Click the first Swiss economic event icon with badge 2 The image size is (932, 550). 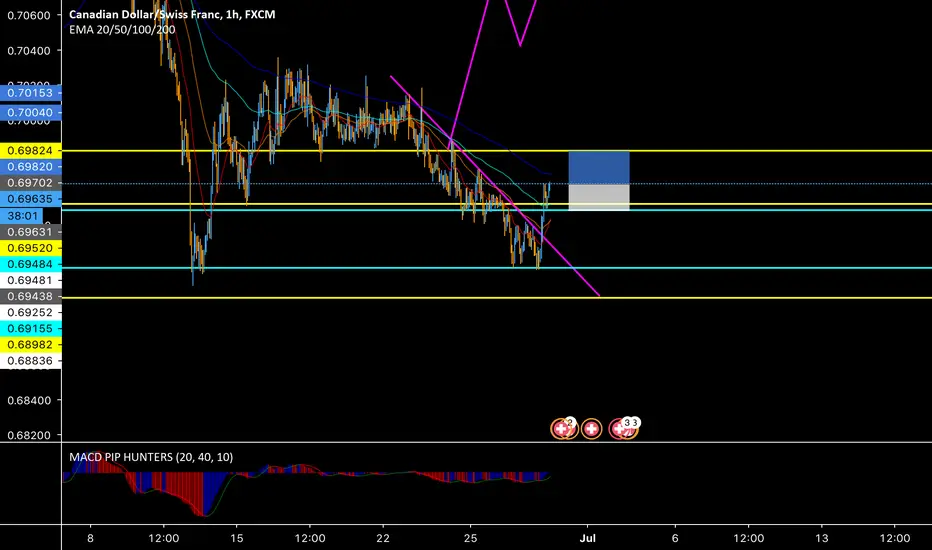point(562,428)
